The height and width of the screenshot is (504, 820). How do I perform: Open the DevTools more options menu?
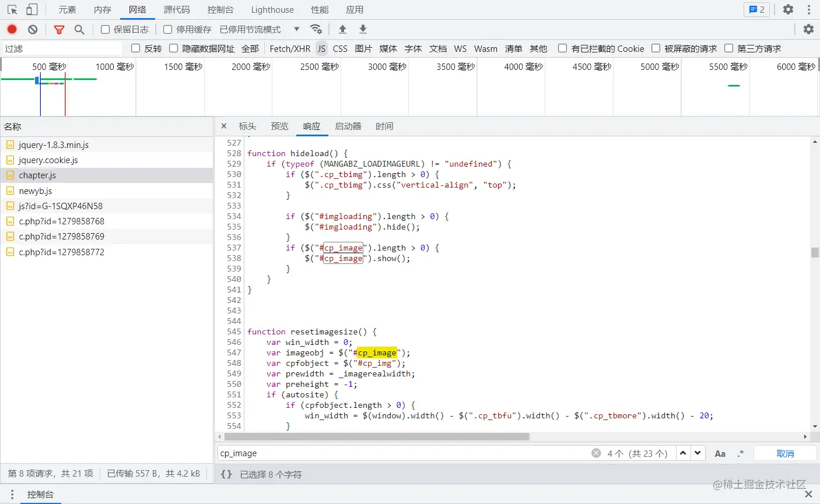click(x=809, y=10)
